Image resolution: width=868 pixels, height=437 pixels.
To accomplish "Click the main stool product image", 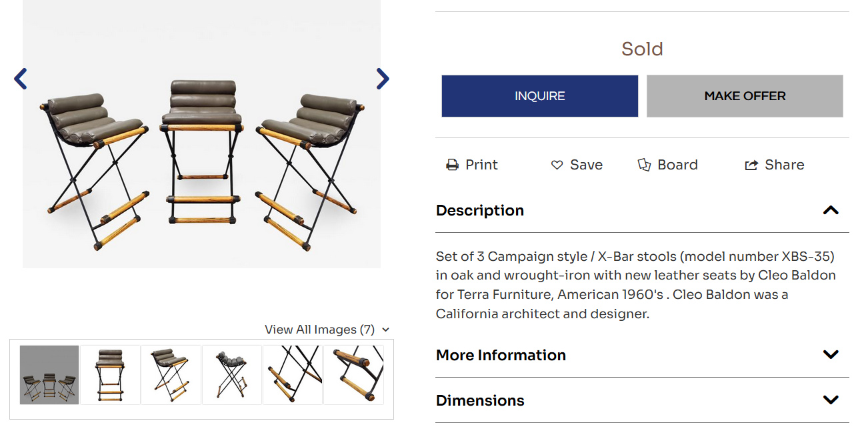I will click(x=201, y=133).
